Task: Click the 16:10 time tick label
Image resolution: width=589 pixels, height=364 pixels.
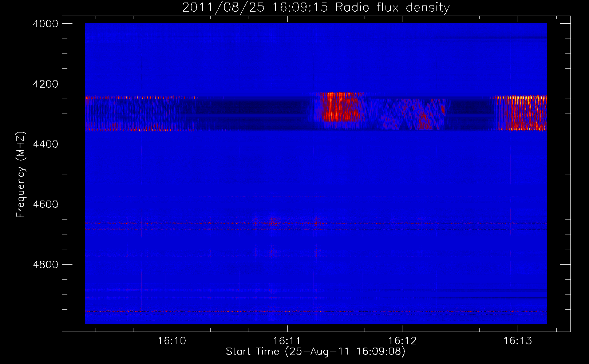Action: (x=172, y=341)
